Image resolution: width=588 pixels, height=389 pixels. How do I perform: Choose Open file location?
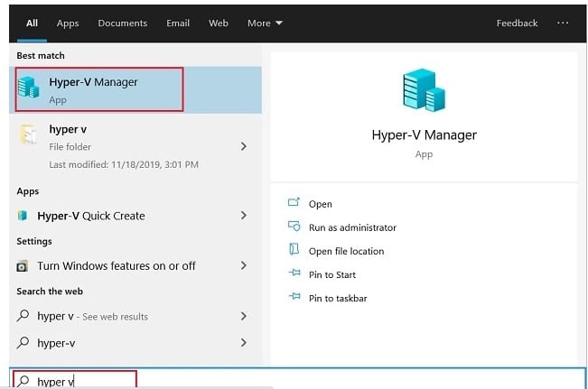(347, 251)
